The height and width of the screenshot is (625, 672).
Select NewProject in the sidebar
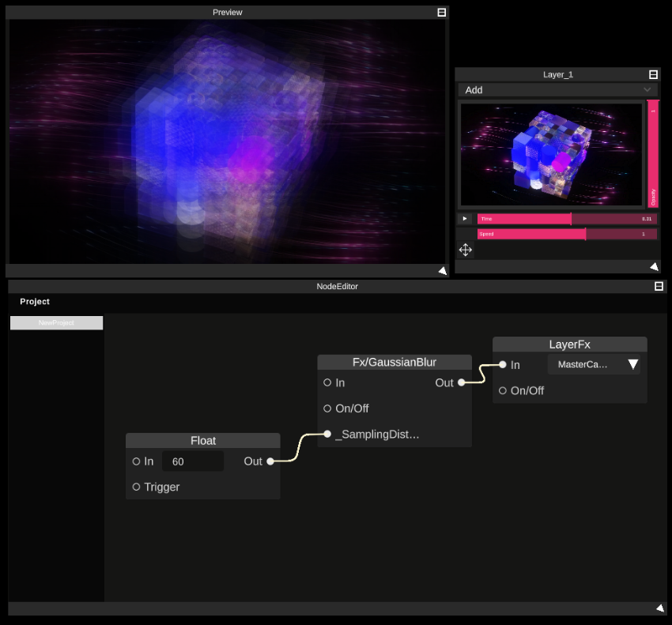click(x=55, y=322)
